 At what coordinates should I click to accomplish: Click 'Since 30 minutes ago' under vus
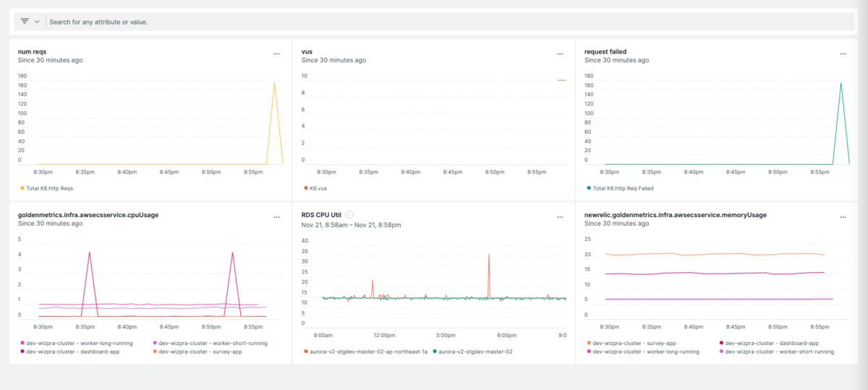click(x=333, y=60)
